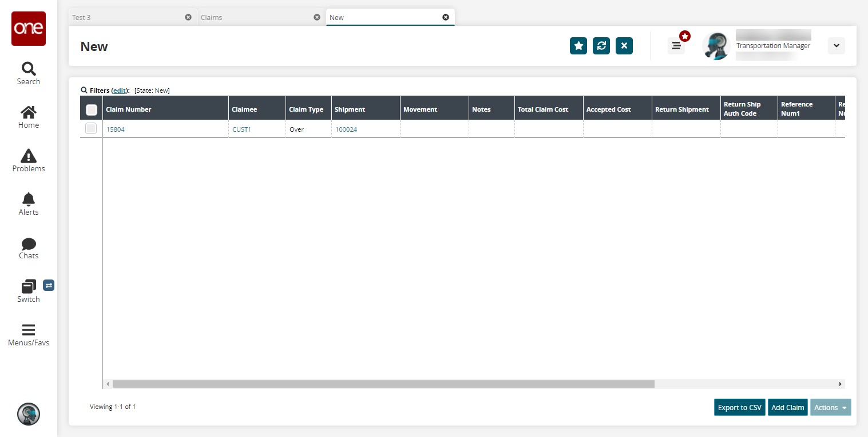
Task: Tick the select-all checkbox in table header
Action: [x=91, y=109]
